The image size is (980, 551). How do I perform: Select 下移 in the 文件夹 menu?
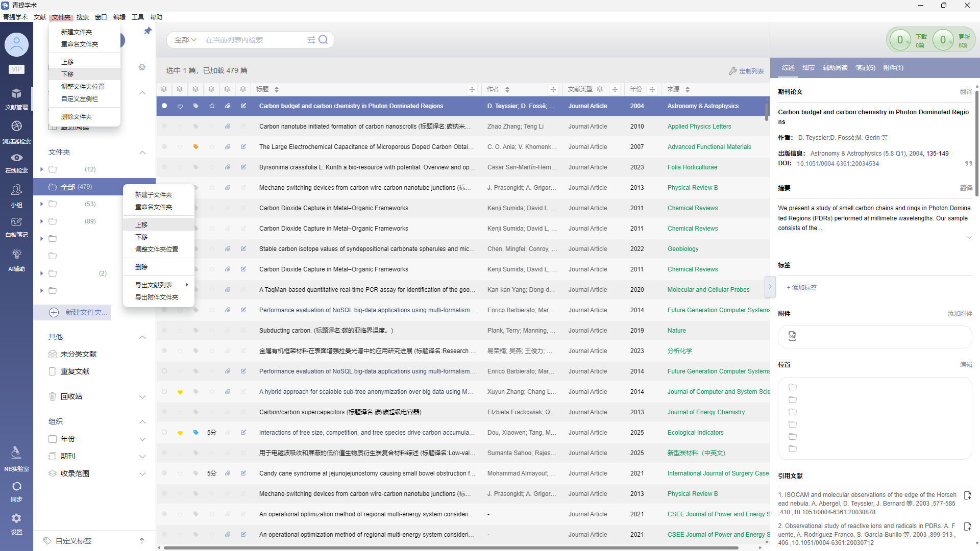click(68, 74)
